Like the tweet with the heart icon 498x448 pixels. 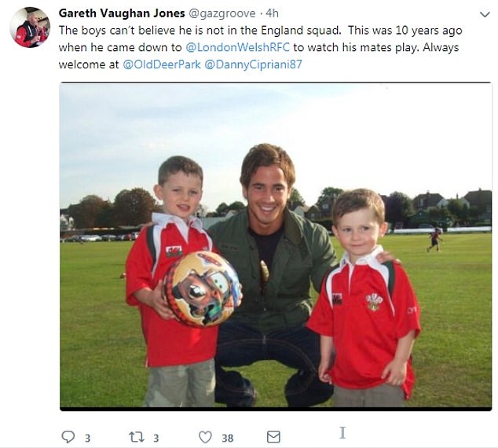(205, 437)
